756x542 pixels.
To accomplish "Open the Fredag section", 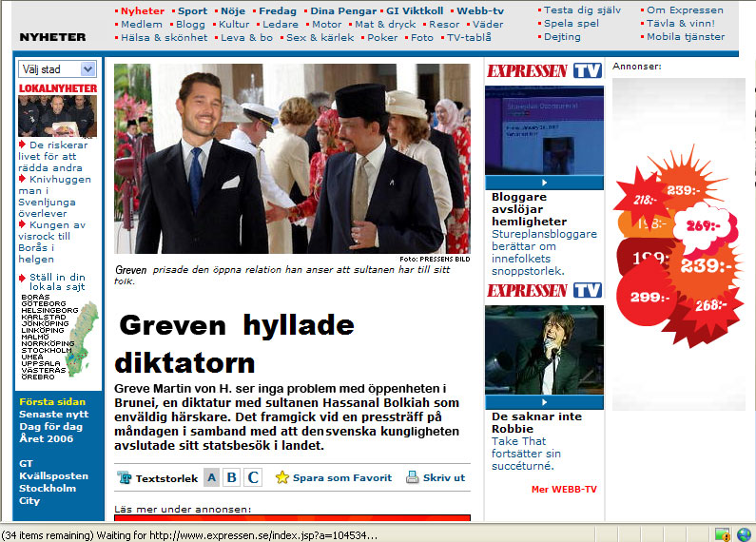I will click(x=278, y=10).
